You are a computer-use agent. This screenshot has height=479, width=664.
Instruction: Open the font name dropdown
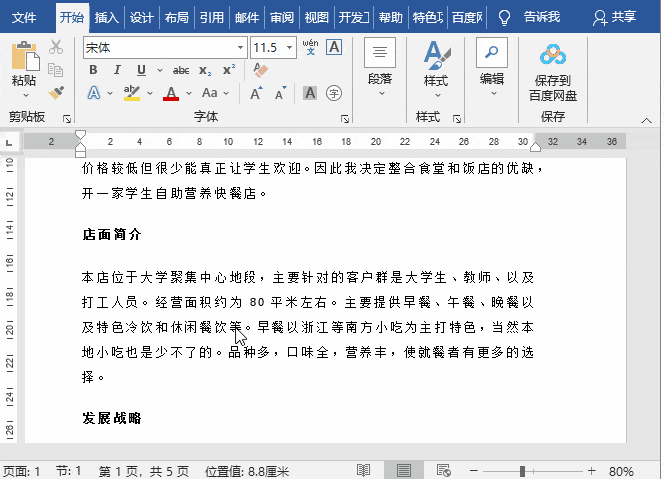[241, 47]
